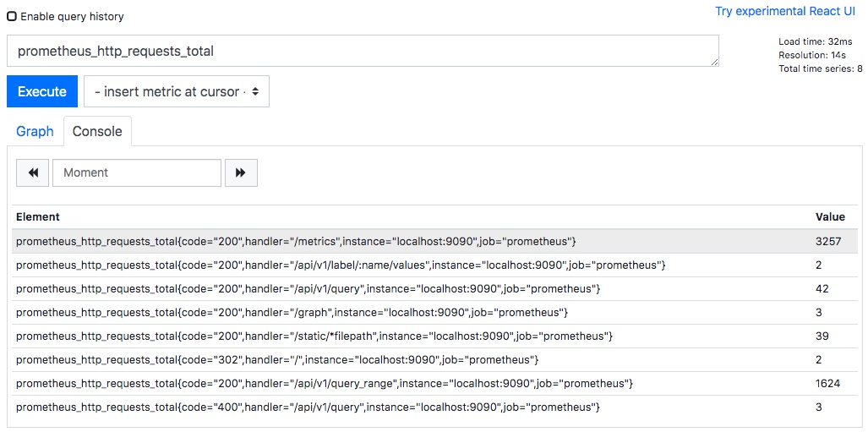The image size is (868, 432).
Task: Select the Console tab
Action: [x=97, y=131]
